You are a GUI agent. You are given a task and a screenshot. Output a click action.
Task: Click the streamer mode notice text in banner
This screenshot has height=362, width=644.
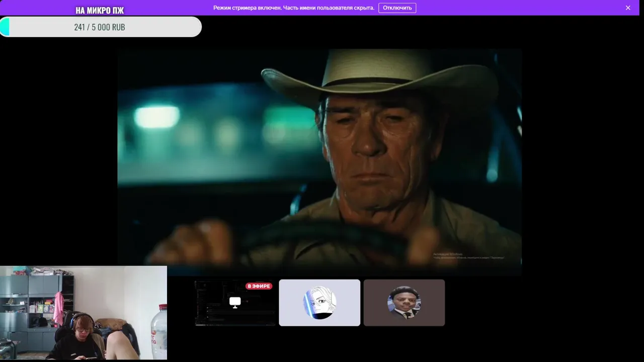[294, 8]
